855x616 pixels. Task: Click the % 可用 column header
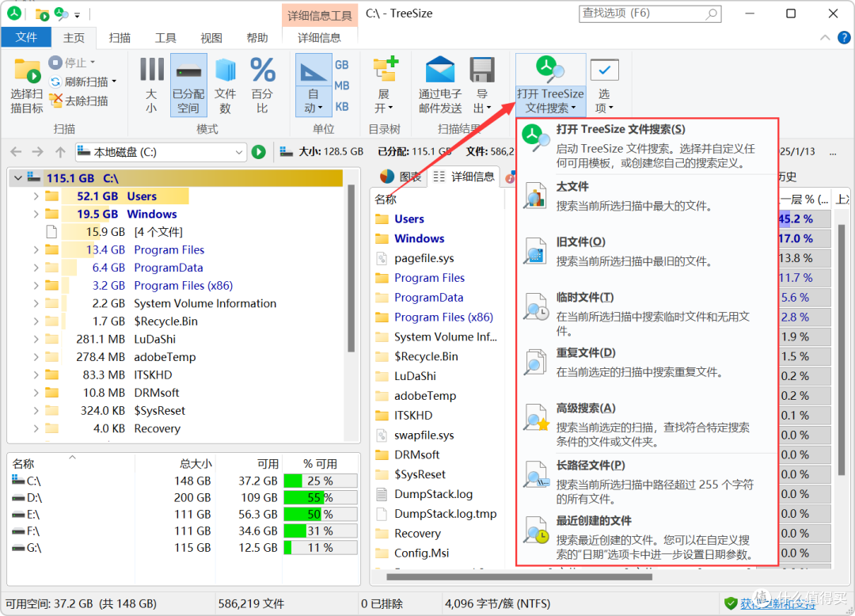(x=320, y=464)
